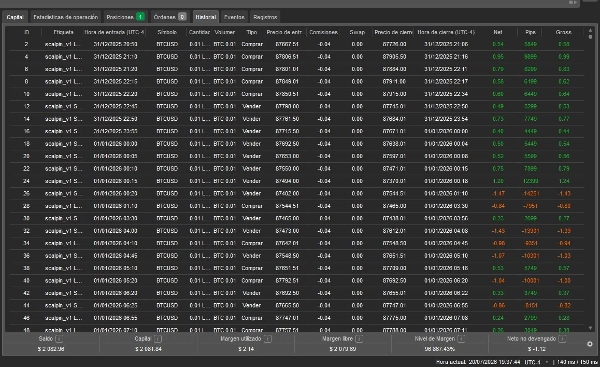600x367 pixels.
Task: Switch to the Posiciones tab
Action: coord(125,17)
